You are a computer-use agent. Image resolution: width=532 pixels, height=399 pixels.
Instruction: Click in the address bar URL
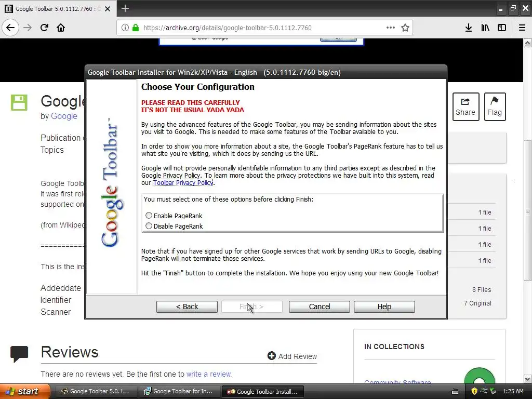[228, 28]
